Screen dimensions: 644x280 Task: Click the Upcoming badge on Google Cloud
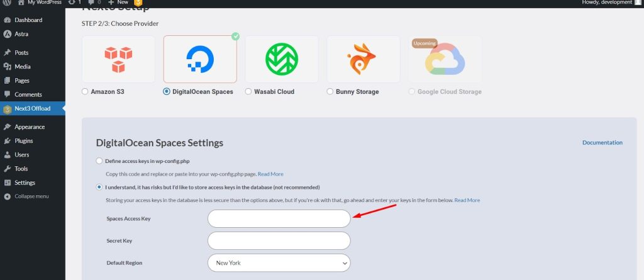pos(425,43)
